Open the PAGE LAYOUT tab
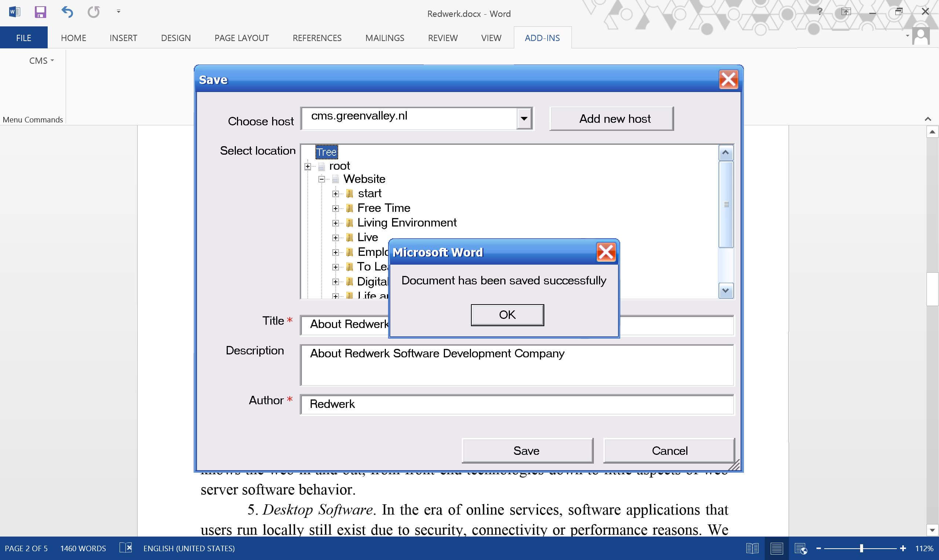This screenshot has height=560, width=939. (242, 38)
